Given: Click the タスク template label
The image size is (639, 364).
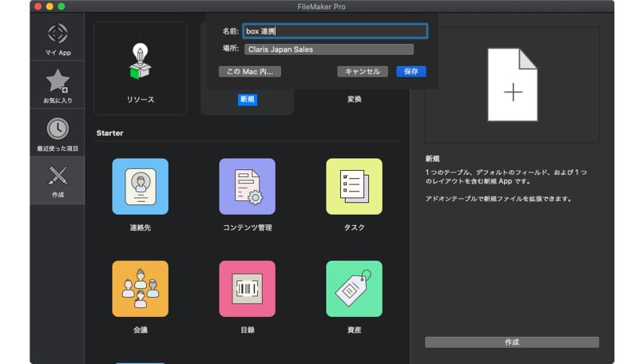Looking at the screenshot, I should (x=354, y=227).
